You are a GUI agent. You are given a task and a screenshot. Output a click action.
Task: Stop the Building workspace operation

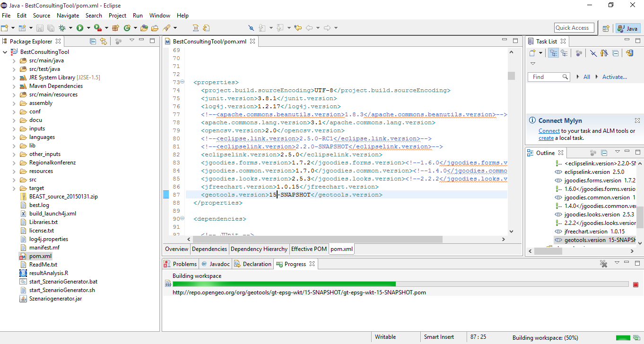635,284
